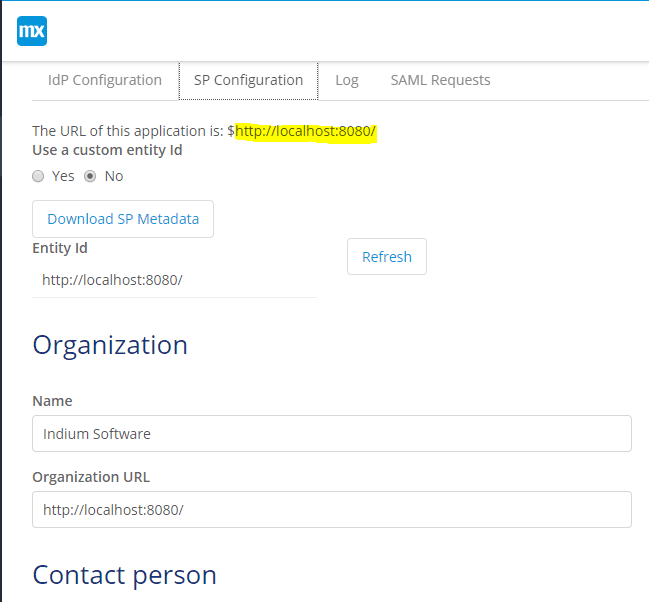Switch to the IdP Configuration tab
Screen dimensions: 649x602
105,80
